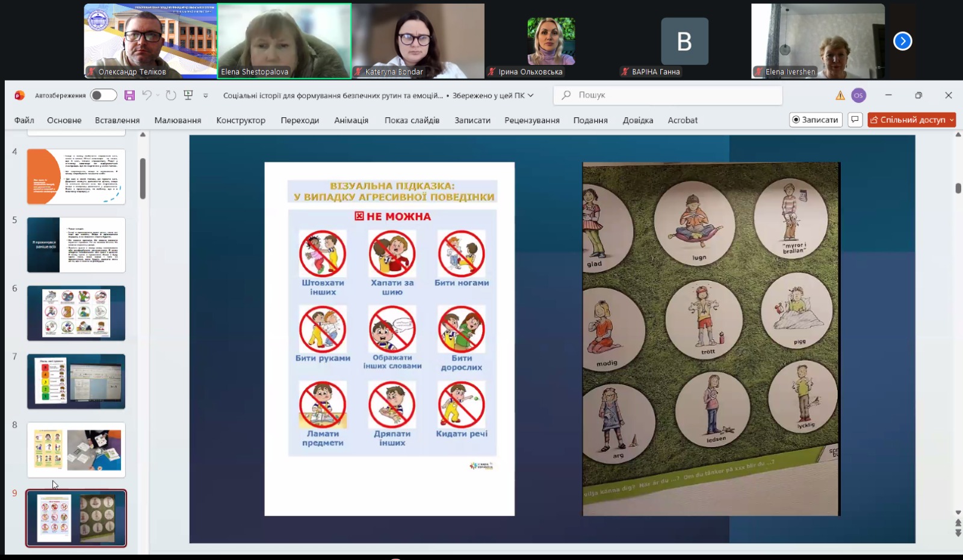The width and height of the screenshot is (963, 560).
Task: Click the Redo icon in title bar
Action: click(171, 95)
